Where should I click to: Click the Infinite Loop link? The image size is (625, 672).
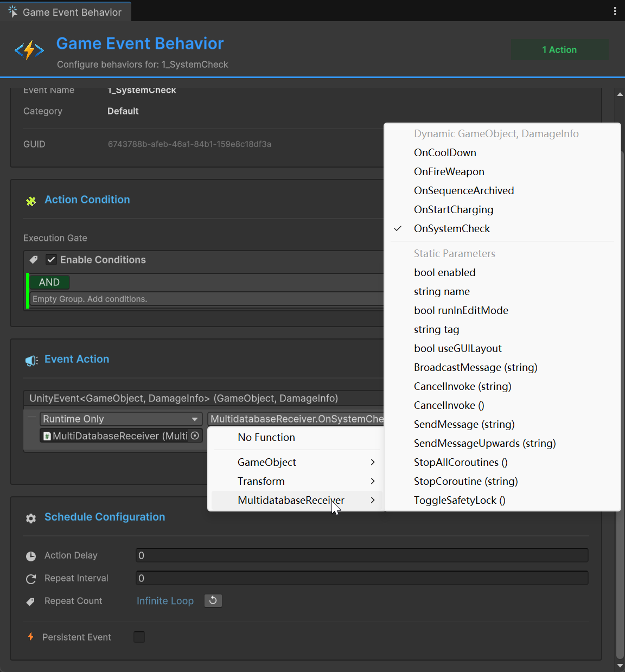pyautogui.click(x=165, y=601)
